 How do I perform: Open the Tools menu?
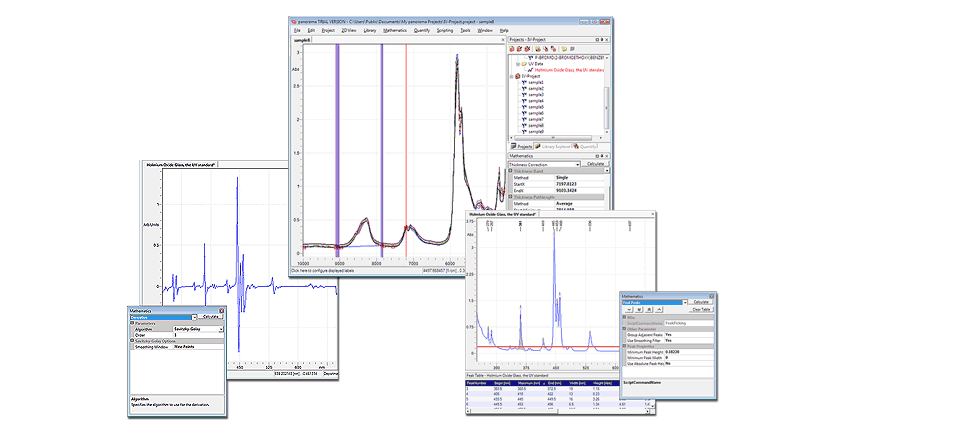(x=465, y=30)
